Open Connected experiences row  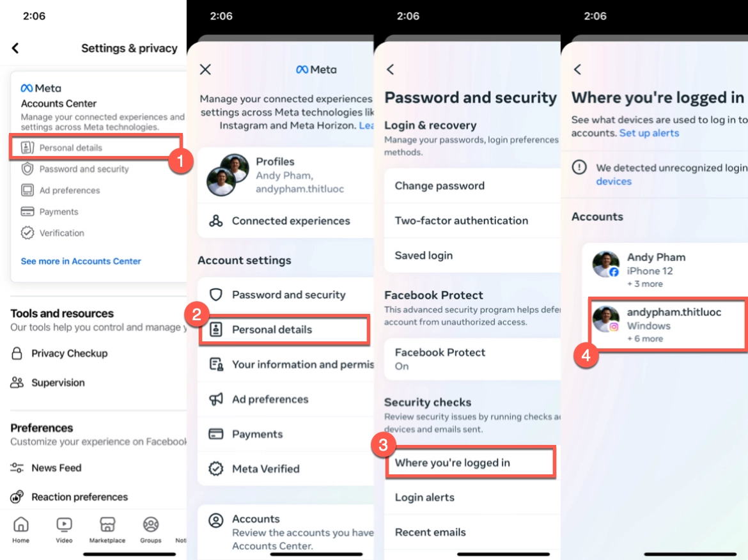point(286,221)
